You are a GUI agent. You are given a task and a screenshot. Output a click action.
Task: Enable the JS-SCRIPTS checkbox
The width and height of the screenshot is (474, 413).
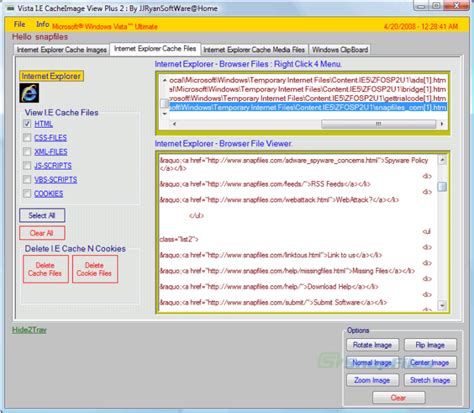pos(27,166)
